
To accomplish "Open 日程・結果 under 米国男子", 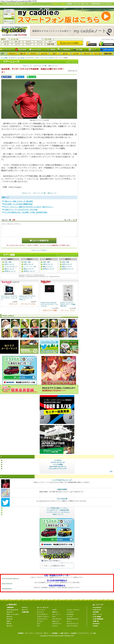I will pos(8,262).
